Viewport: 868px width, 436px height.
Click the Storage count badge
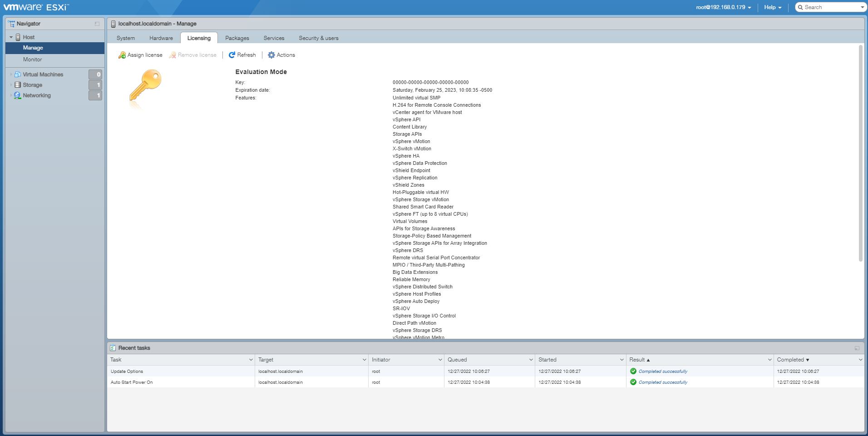[x=95, y=85]
